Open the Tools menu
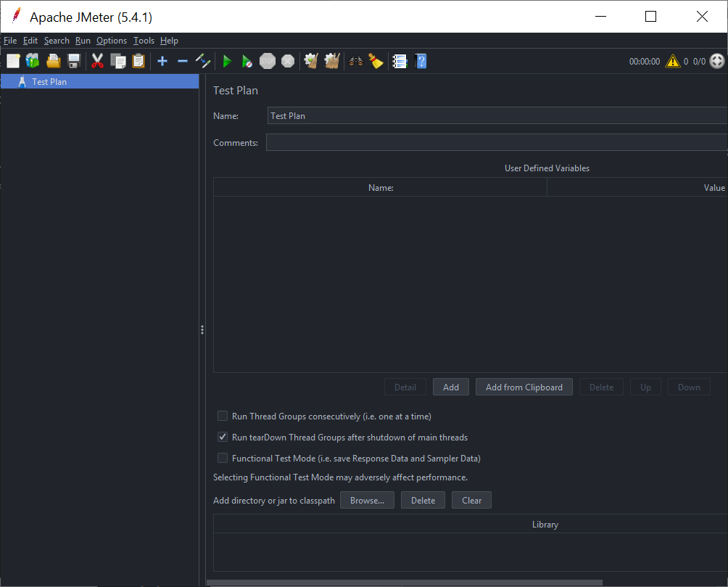 pos(144,41)
